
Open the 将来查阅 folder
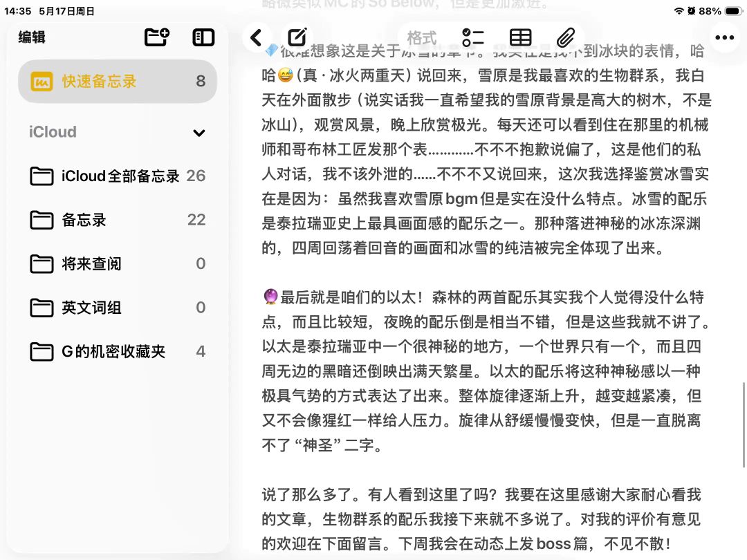point(118,264)
